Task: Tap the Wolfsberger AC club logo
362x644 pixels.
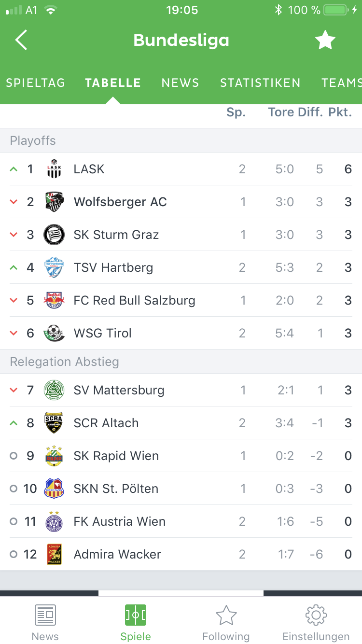Action: 54,202
